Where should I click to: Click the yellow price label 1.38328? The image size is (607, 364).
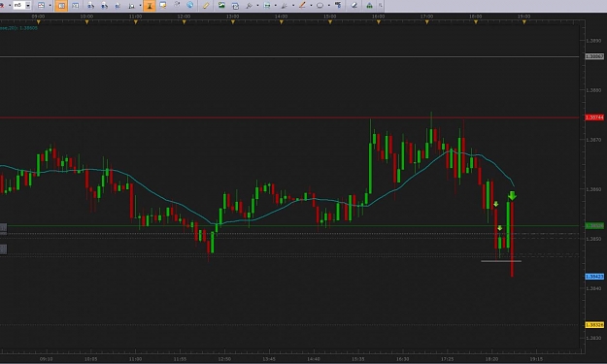click(594, 325)
